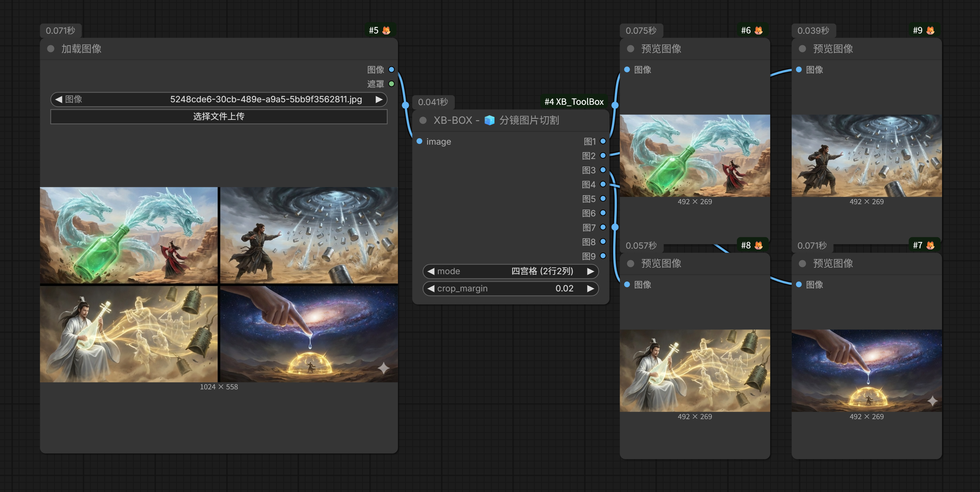This screenshot has height=492, width=980.
Task: Select next image file with right arrow
Action: tap(379, 99)
